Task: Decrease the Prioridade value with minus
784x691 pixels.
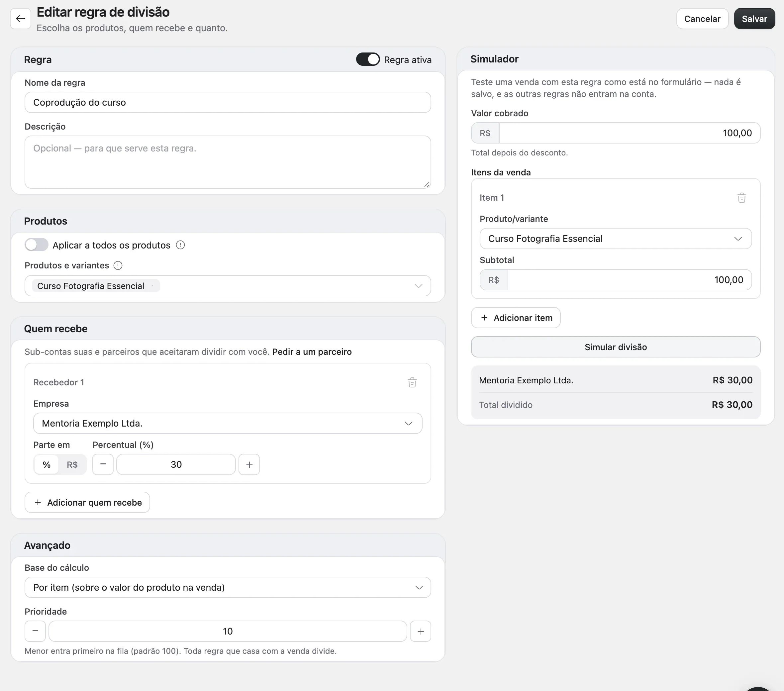Action: 35,631
